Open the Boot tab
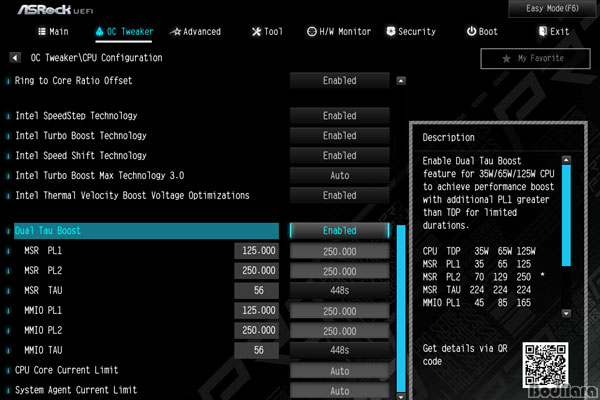 (x=482, y=31)
